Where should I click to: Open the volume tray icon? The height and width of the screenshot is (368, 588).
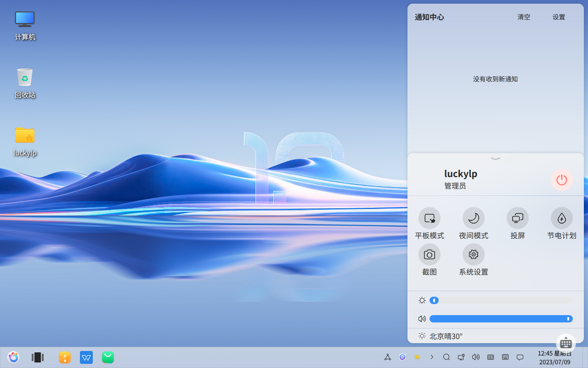pos(476,357)
